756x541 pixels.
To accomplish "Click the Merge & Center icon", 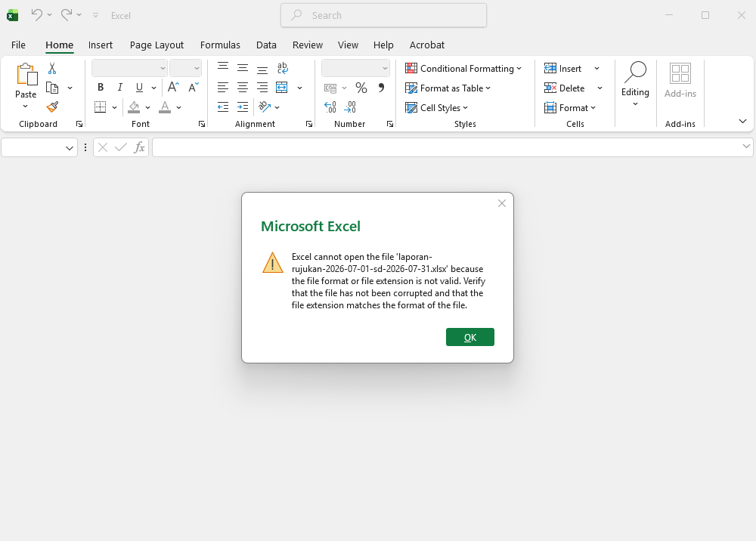I will [281, 88].
